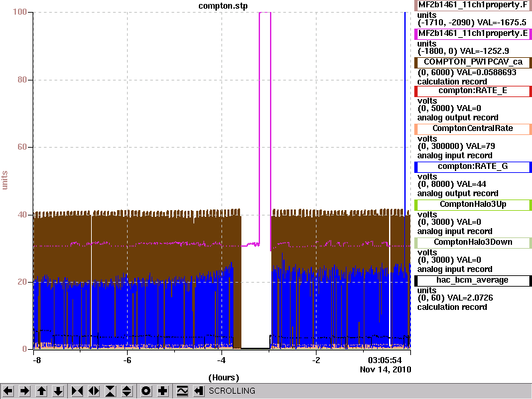Image resolution: width=532 pixels, height=399 pixels.
Task: Click 'analog output record' under compton:RATE_E
Action: [x=458, y=118]
